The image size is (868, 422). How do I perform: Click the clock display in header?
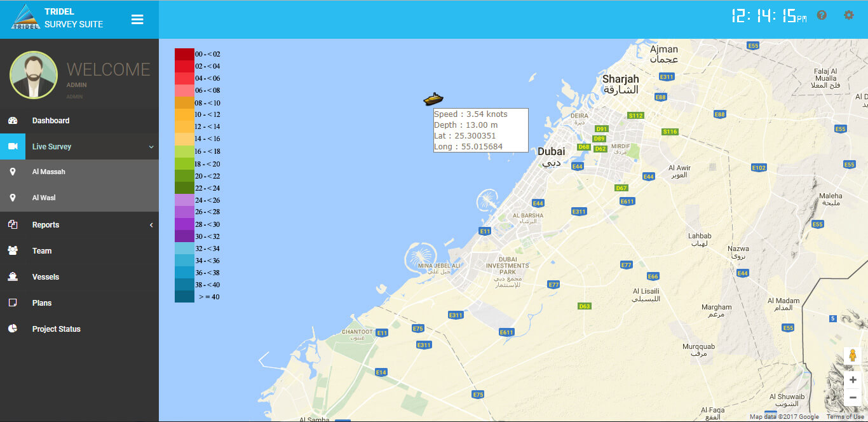point(769,16)
